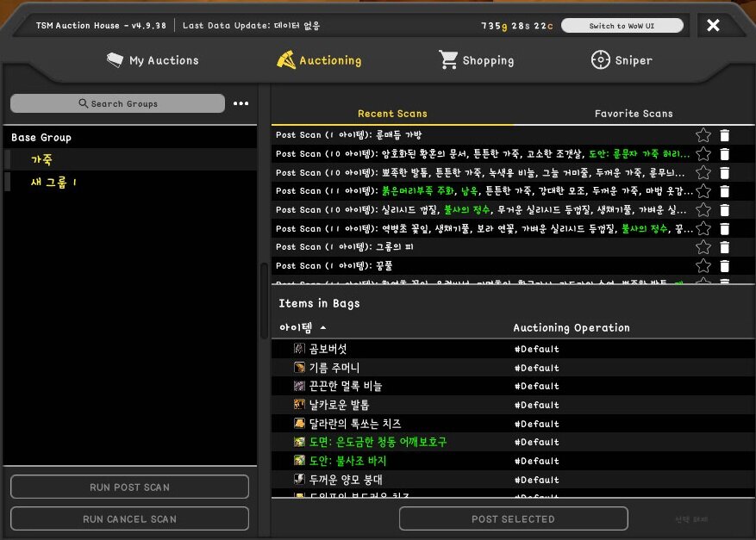
Task: Click the Auctioning Operation column header
Action: [572, 327]
